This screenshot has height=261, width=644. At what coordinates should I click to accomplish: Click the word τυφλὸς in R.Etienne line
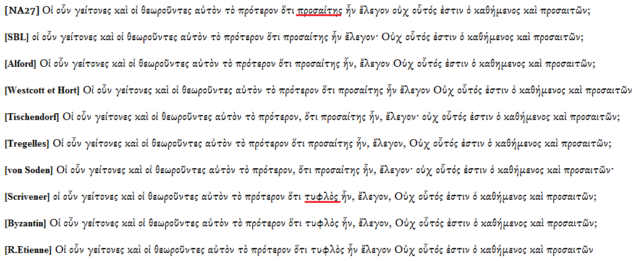(329, 249)
